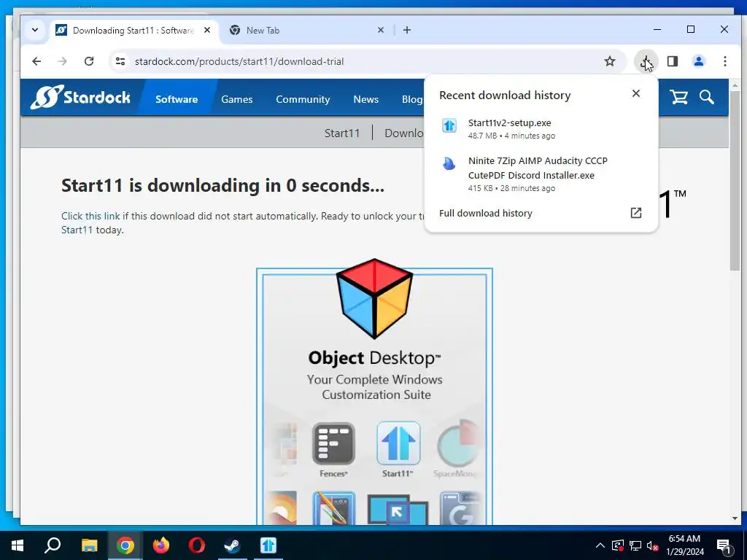Click the Full download history external-link icon
The width and height of the screenshot is (747, 560).
click(636, 213)
